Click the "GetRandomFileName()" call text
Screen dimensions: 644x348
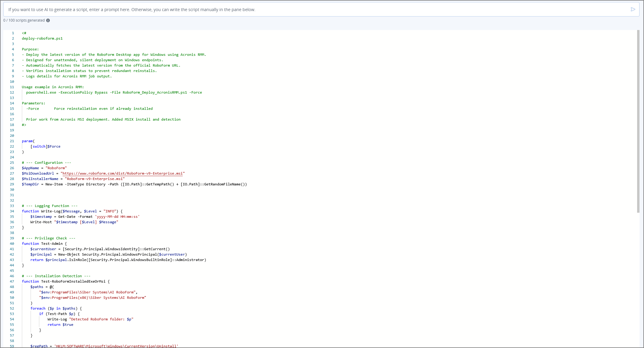pyautogui.click(x=225, y=184)
